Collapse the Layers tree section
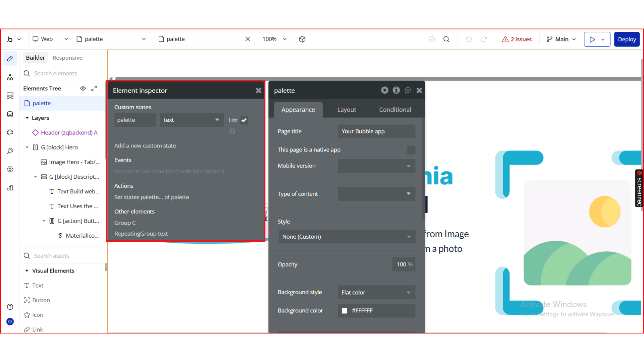The width and height of the screenshot is (644, 362). 27,118
